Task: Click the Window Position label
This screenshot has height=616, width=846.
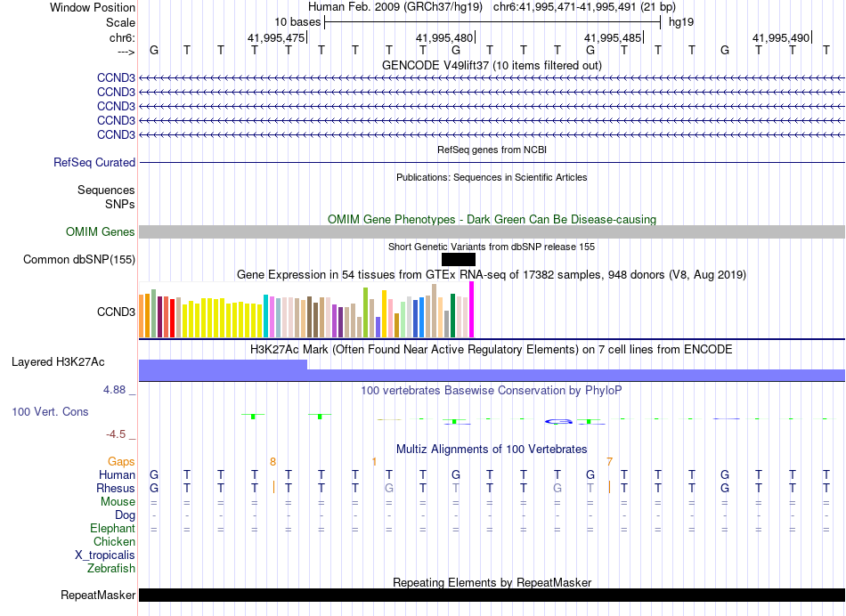Action: pyautogui.click(x=93, y=7)
